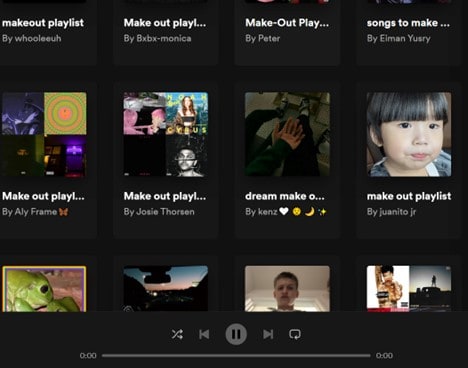Open 'Make out playl...' by Bxbx-monica

pyautogui.click(x=165, y=23)
